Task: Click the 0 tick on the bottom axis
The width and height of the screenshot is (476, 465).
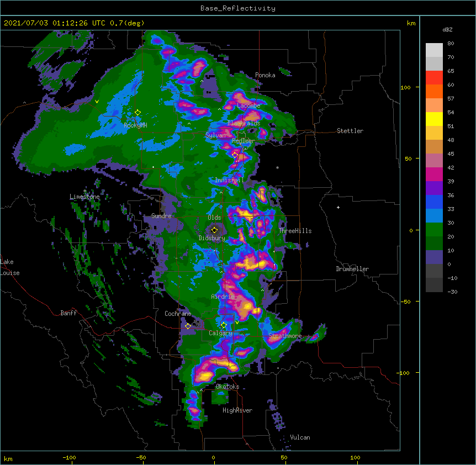Action: (x=213, y=457)
